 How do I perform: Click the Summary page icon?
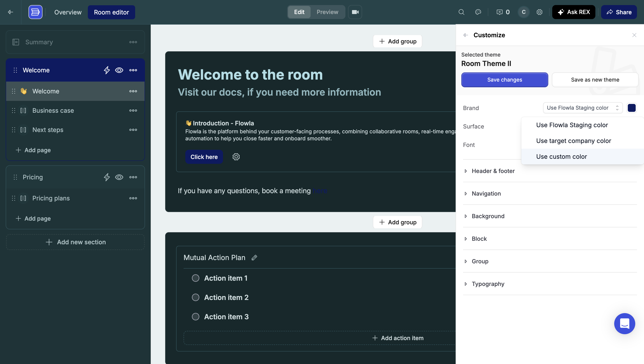[x=16, y=42]
